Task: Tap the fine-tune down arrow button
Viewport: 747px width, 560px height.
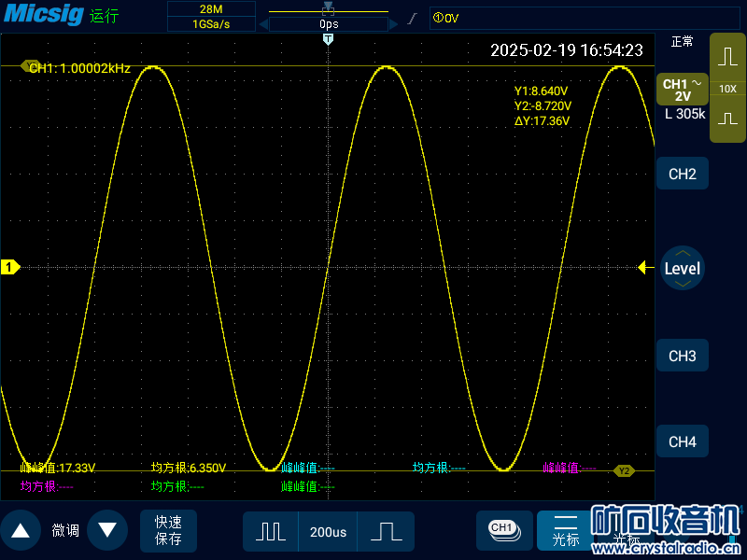Action: [107, 530]
